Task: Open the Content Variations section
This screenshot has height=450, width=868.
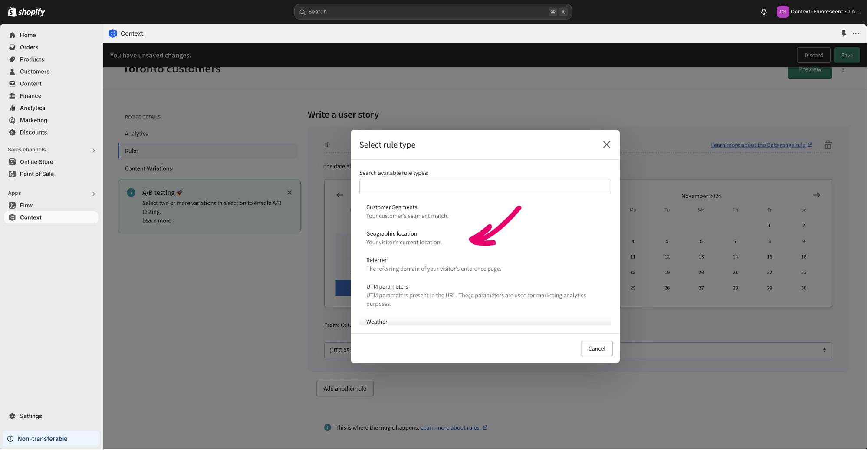Action: click(148, 168)
